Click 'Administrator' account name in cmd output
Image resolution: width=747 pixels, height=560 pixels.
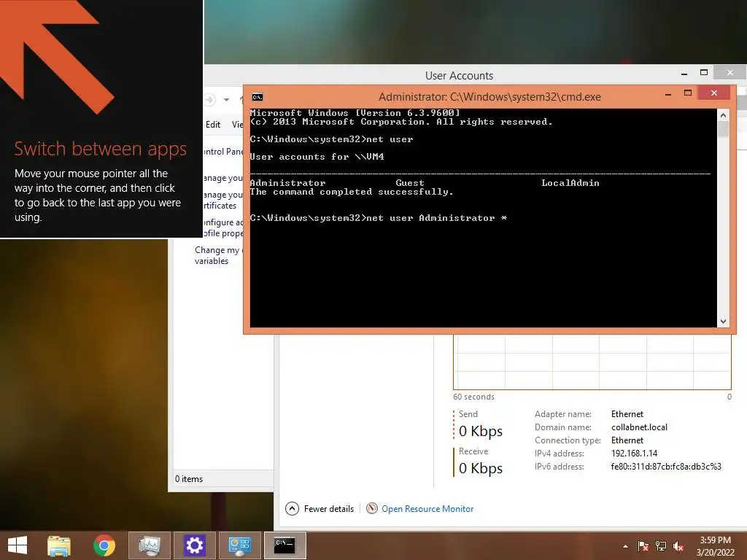coord(287,183)
